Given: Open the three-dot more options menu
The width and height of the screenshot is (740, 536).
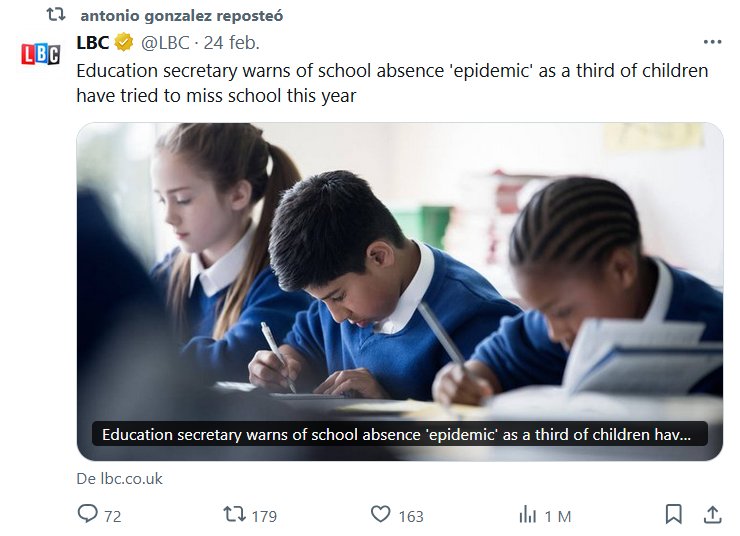Looking at the screenshot, I should pos(712,42).
